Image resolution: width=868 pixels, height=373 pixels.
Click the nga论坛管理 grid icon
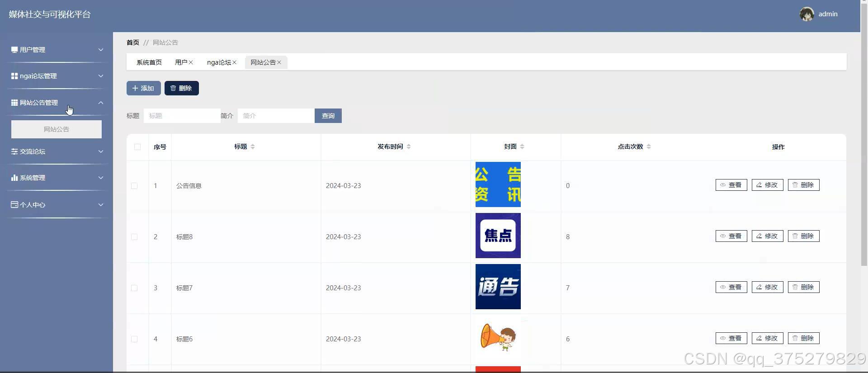click(14, 76)
